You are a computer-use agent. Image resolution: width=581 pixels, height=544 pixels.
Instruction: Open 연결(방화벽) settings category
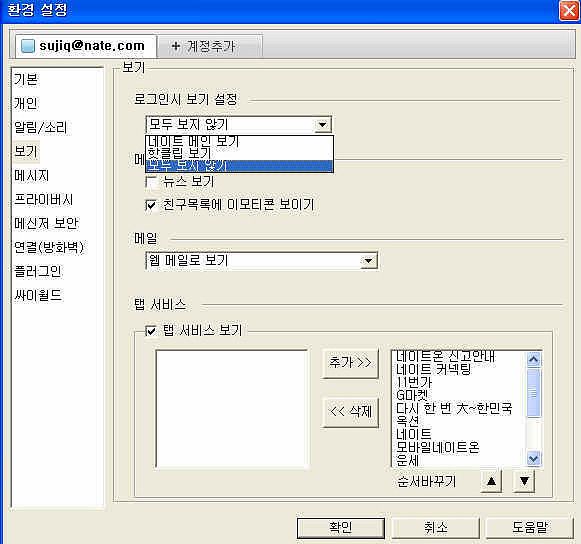tap(49, 247)
